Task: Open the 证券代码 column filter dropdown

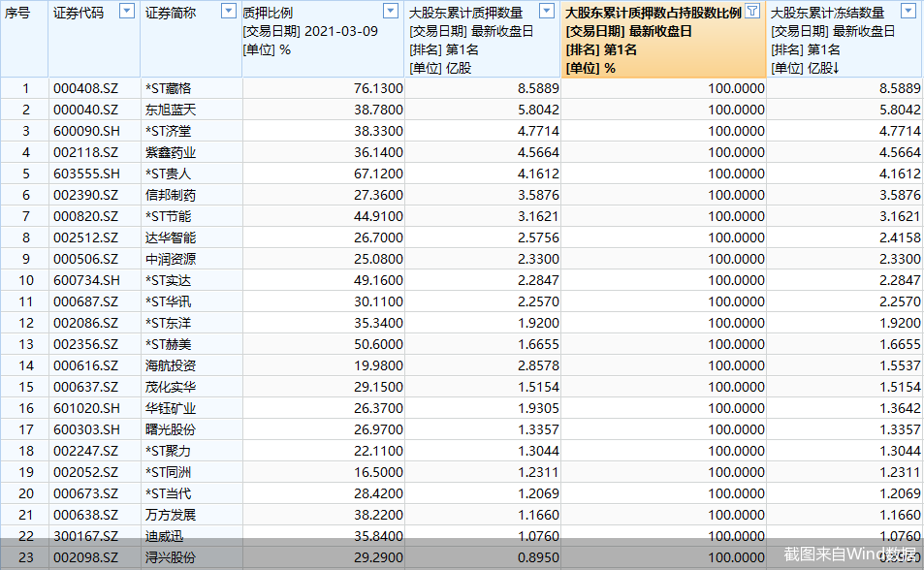Action: [x=127, y=11]
